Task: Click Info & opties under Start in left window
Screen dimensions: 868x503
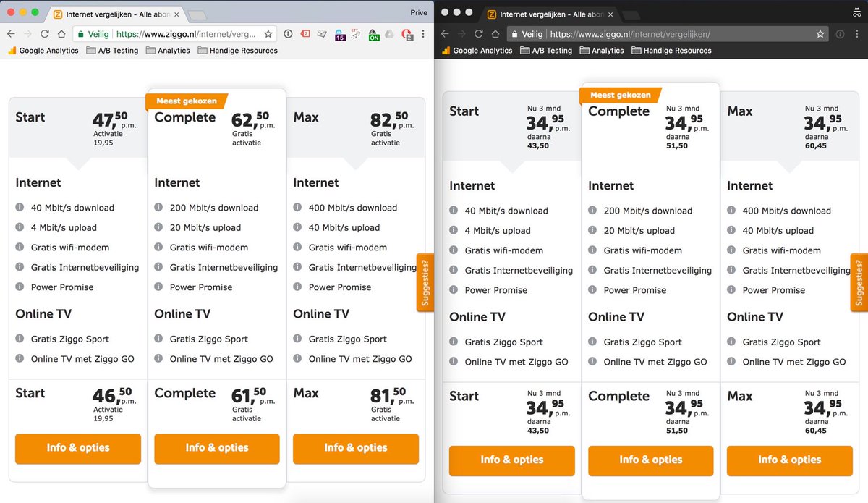Action: (78, 449)
